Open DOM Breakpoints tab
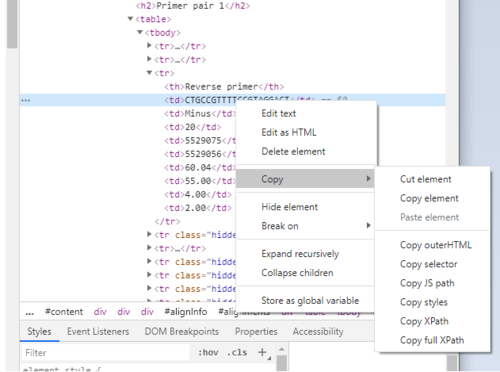This screenshot has width=500, height=372. [182, 332]
